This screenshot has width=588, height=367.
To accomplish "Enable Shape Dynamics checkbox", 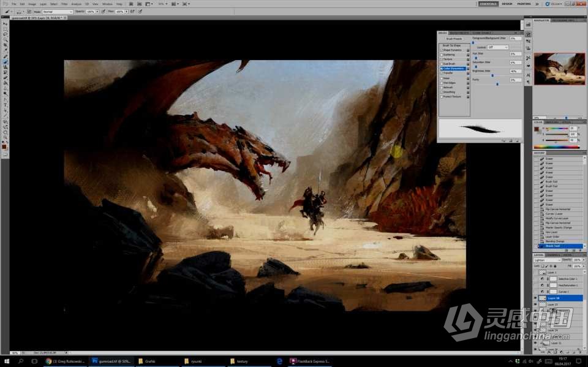I will 442,50.
